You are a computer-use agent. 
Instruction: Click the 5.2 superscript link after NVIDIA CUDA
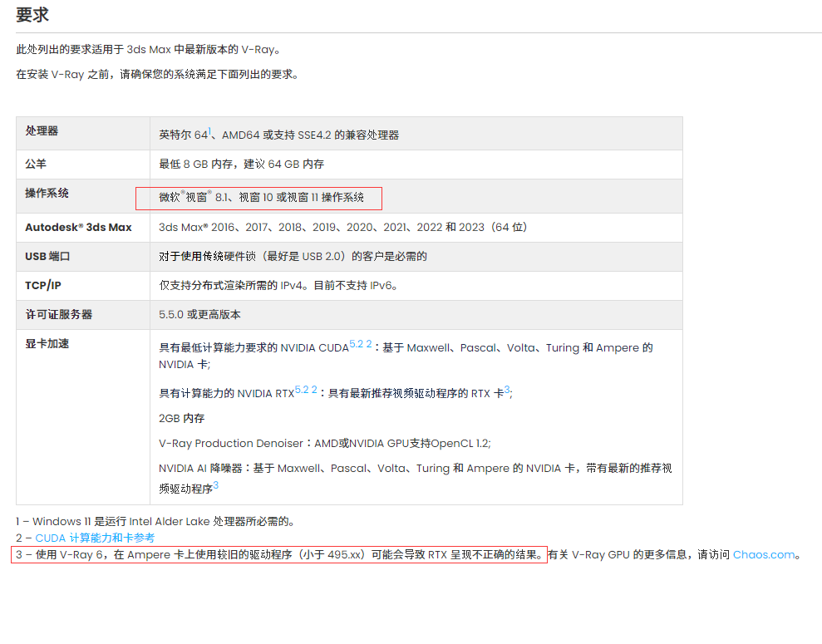357,344
